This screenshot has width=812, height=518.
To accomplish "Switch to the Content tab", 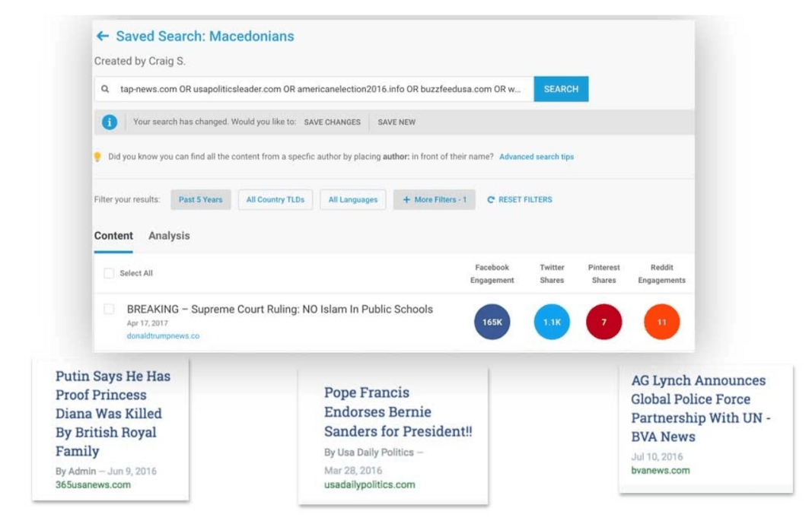I will (113, 236).
